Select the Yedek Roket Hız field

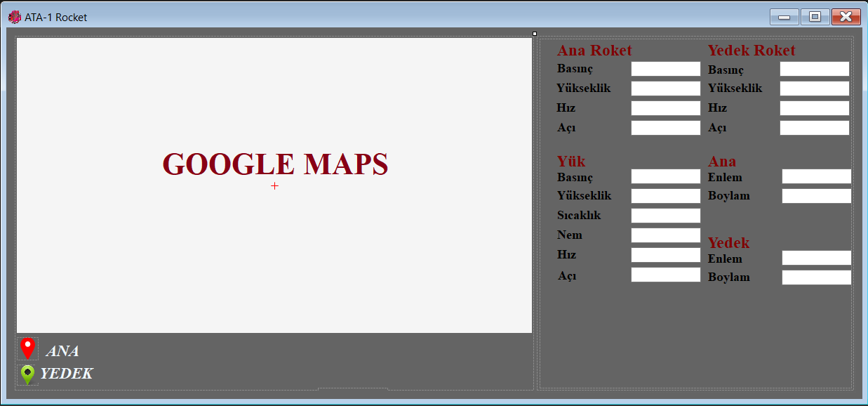click(815, 108)
